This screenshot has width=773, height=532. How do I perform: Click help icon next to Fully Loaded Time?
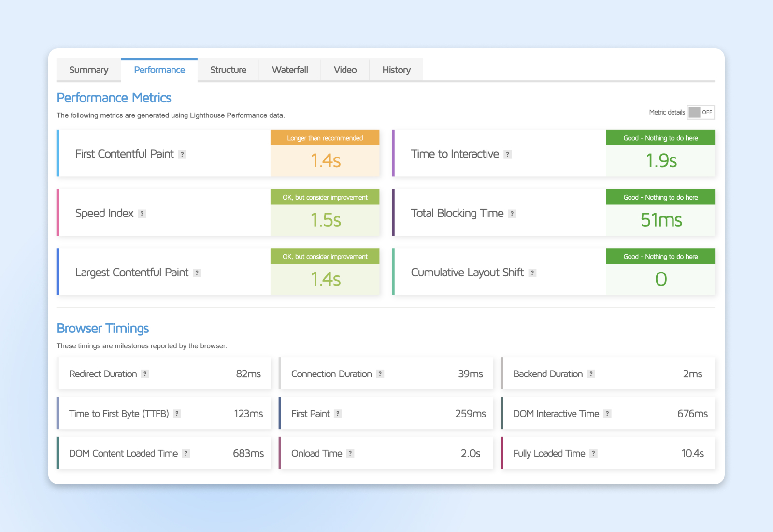point(593,454)
